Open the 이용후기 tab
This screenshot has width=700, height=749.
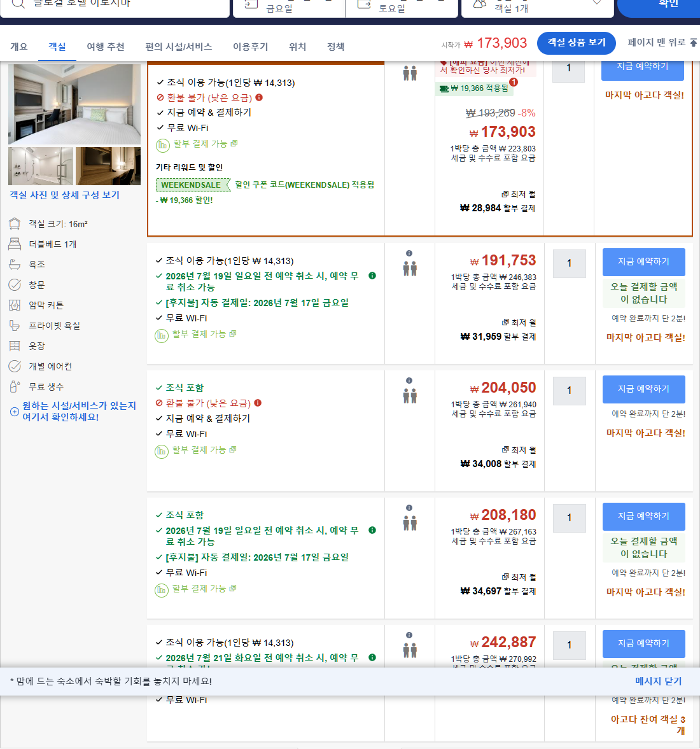[x=250, y=47]
